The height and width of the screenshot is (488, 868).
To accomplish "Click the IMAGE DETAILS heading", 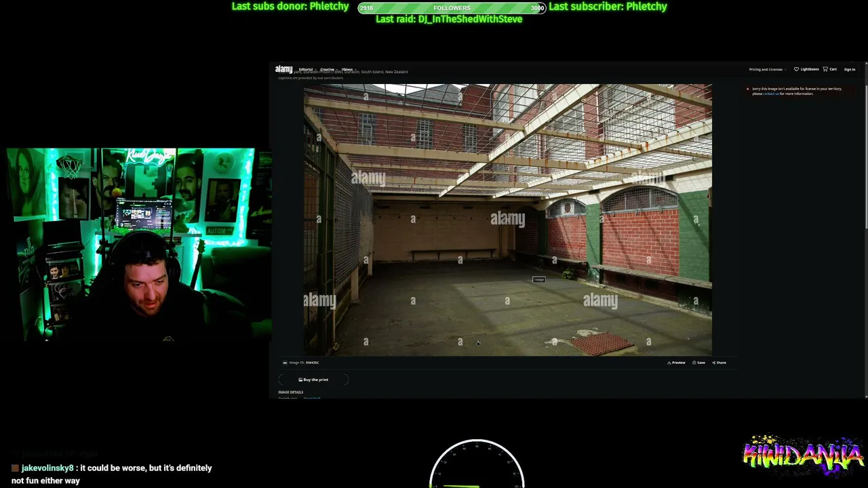I will pos(291,392).
